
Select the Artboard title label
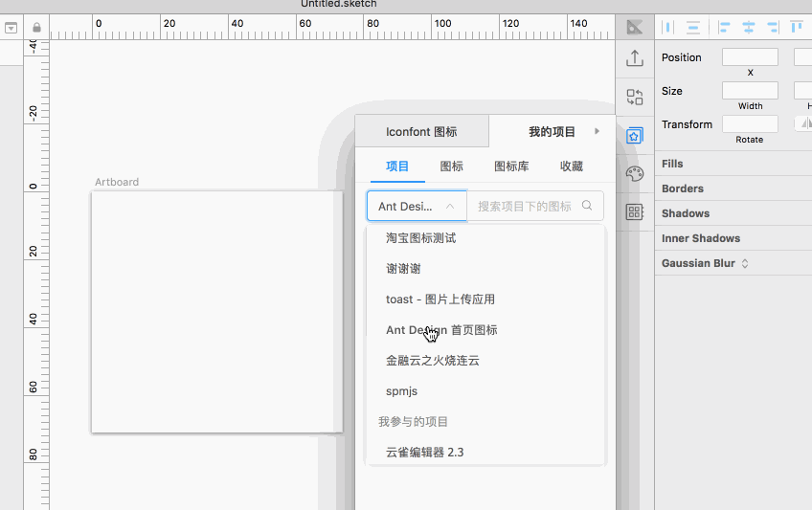point(117,182)
